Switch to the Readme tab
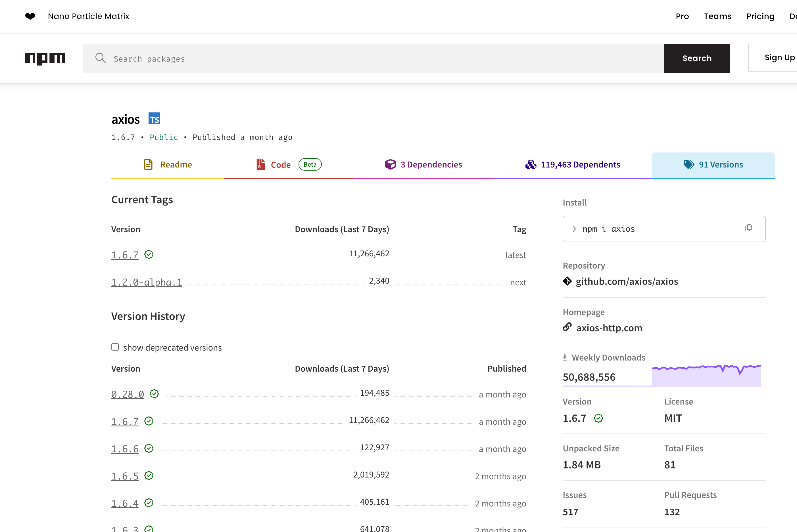This screenshot has width=797, height=532. point(168,165)
